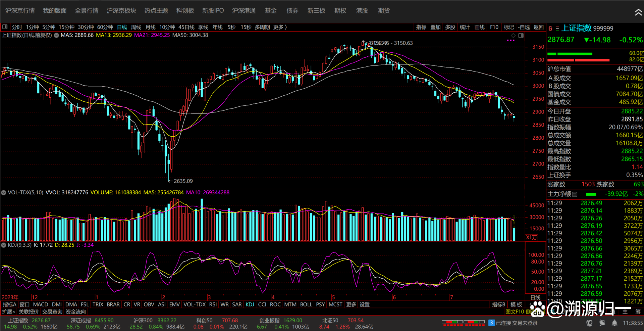Select the MACD indicator tab
The image size is (644, 331).
[x=41, y=304]
